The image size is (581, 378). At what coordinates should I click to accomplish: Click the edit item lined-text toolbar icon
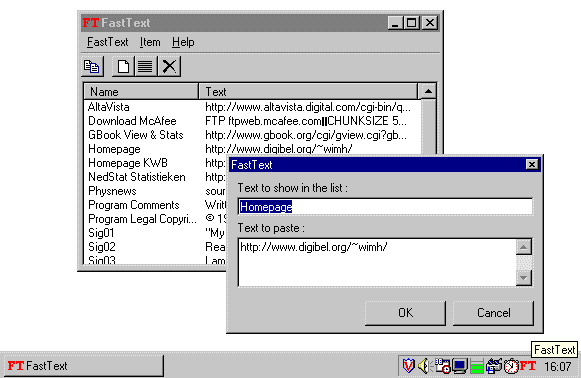(x=146, y=67)
